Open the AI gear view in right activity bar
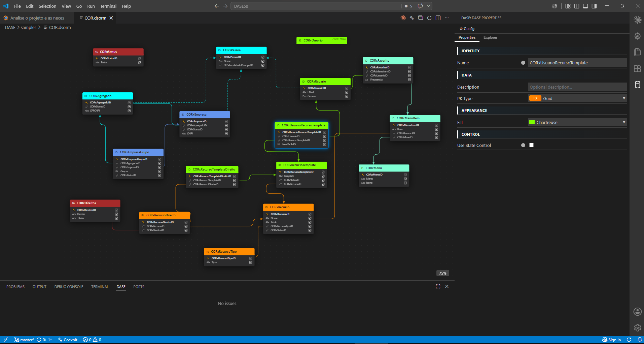Viewport: 644px width, 344px height. pos(637,36)
